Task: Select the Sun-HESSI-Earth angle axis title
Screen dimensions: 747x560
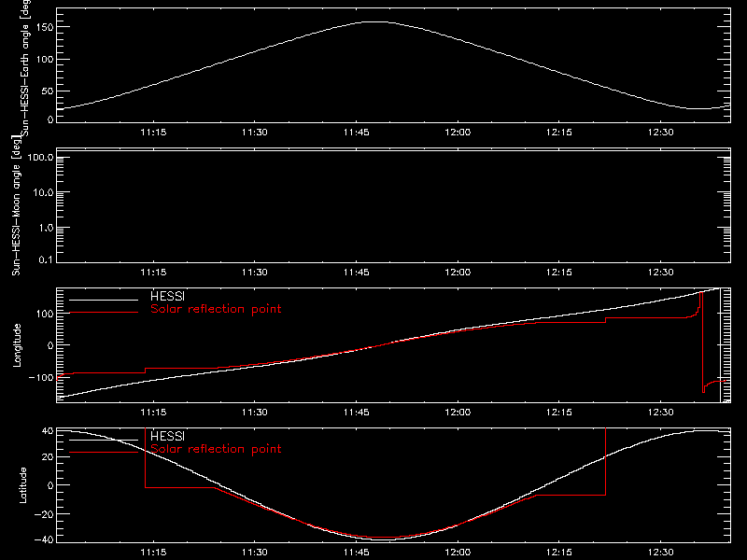Action: click(x=25, y=68)
